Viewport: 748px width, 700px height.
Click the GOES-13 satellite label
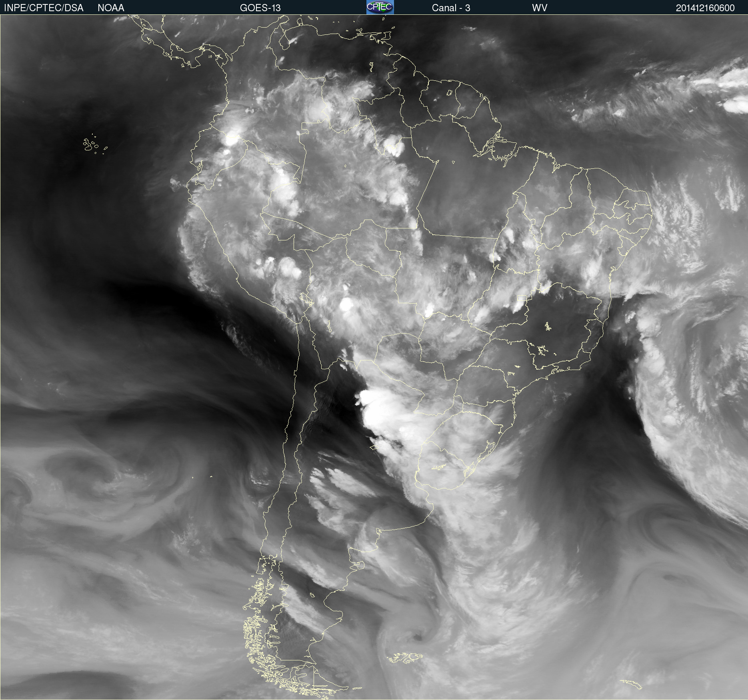(x=260, y=8)
